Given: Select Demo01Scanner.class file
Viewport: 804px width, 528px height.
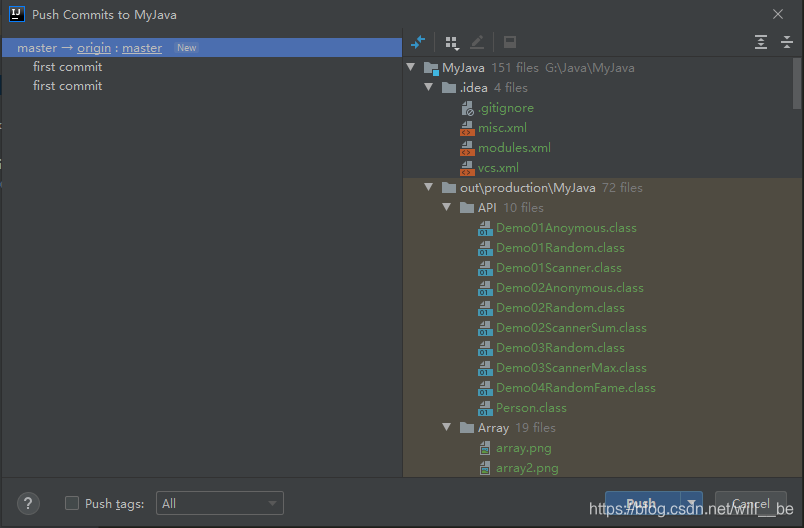Looking at the screenshot, I should [559, 268].
